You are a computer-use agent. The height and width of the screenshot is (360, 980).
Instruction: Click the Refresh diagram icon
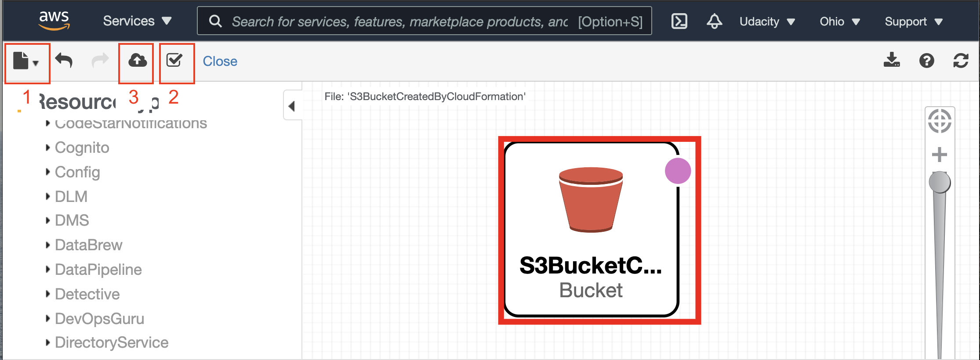click(961, 61)
